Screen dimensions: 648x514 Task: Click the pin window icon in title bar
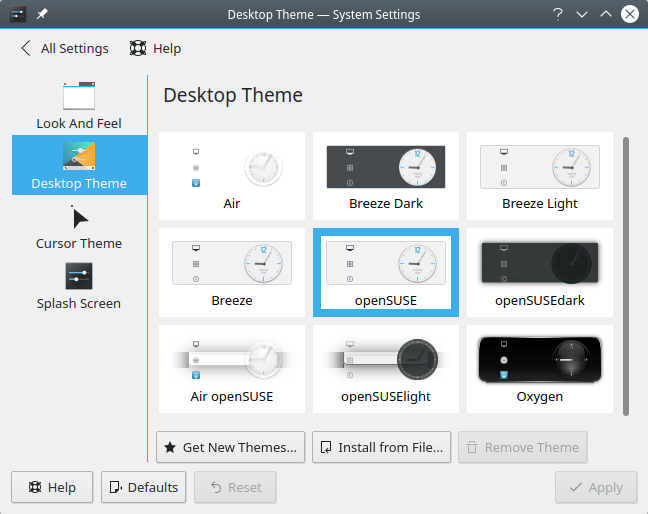(42, 14)
